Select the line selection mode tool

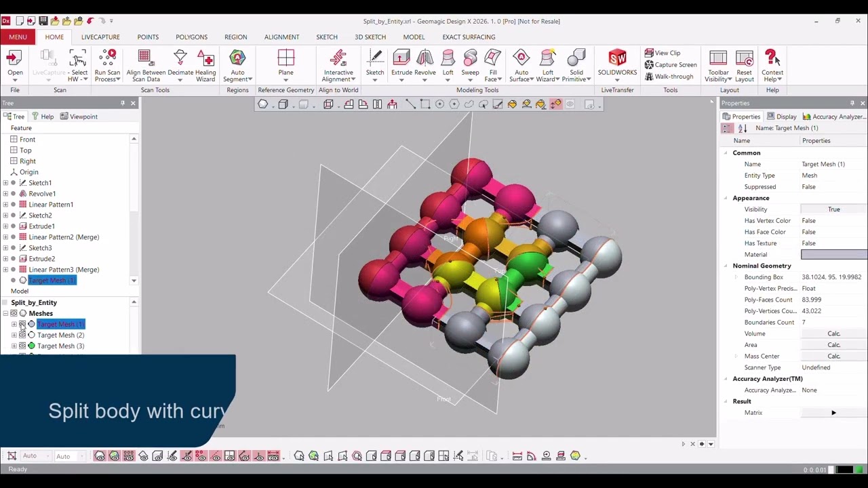[x=411, y=104]
